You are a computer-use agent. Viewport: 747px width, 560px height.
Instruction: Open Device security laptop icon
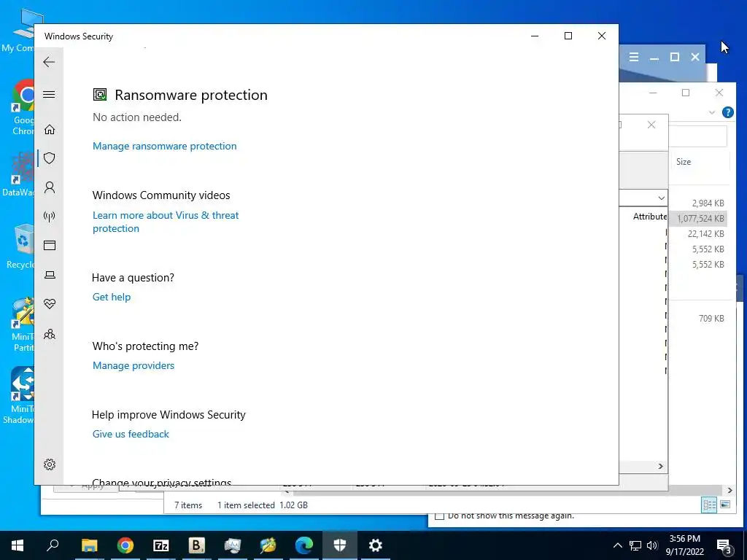coord(50,275)
